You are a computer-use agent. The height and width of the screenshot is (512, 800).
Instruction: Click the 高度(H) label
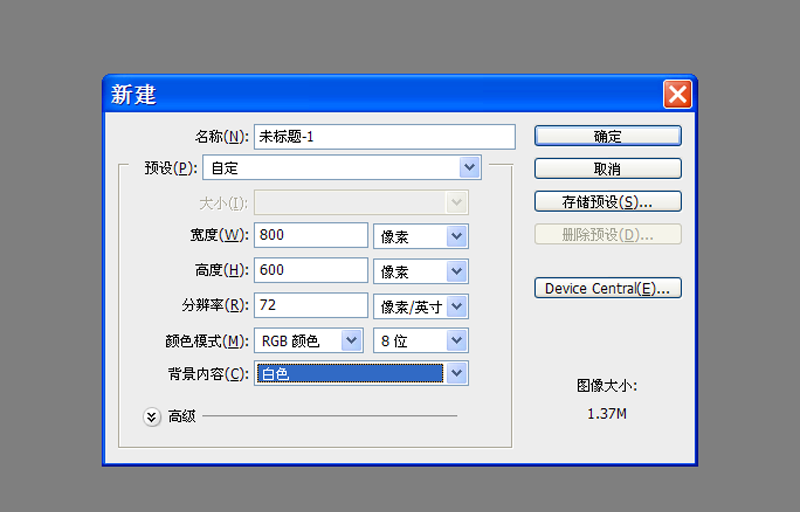221,270
